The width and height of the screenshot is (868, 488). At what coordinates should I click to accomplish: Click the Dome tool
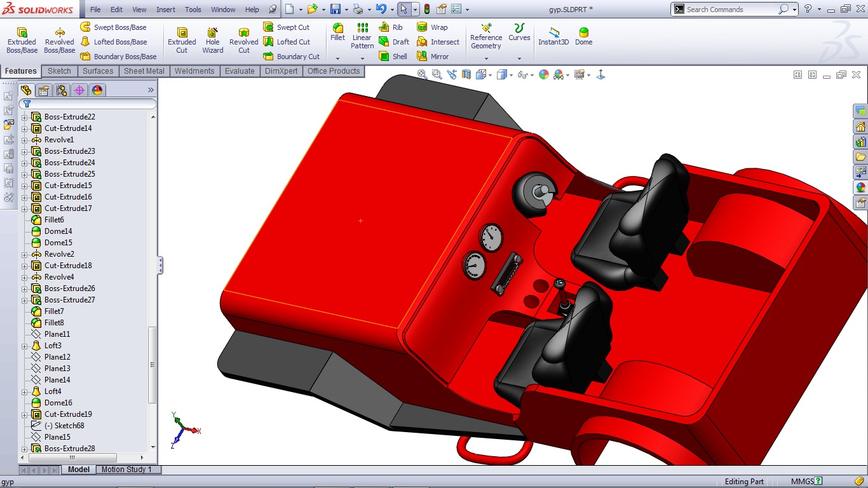pos(583,36)
